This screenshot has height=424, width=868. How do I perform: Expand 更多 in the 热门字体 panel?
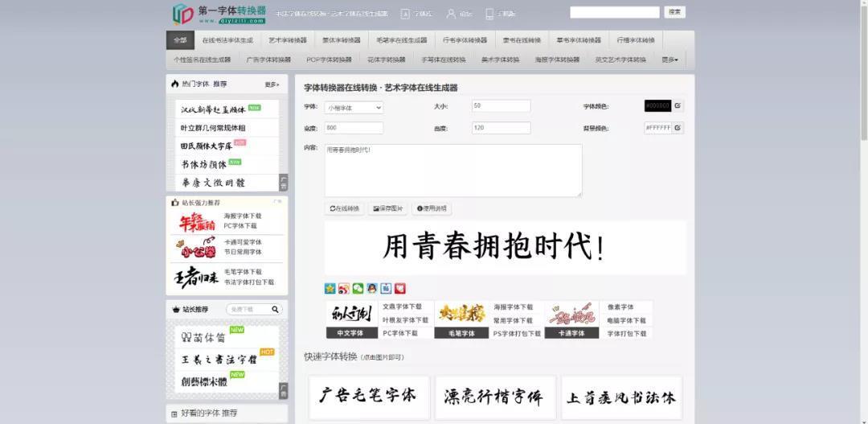pyautogui.click(x=272, y=84)
